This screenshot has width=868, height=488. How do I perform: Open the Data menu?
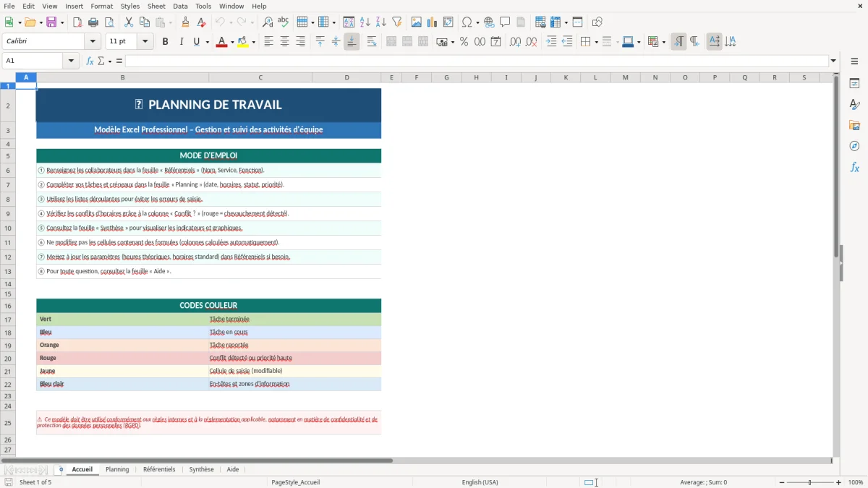(x=180, y=6)
